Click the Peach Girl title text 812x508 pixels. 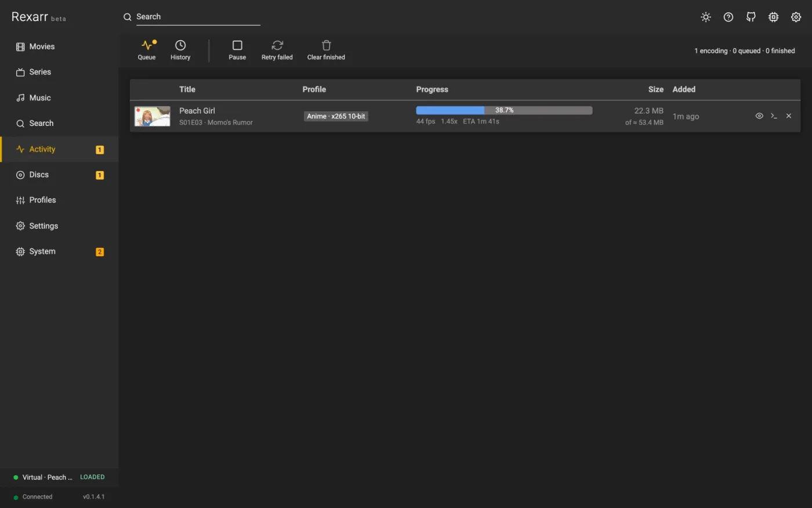[x=197, y=110]
